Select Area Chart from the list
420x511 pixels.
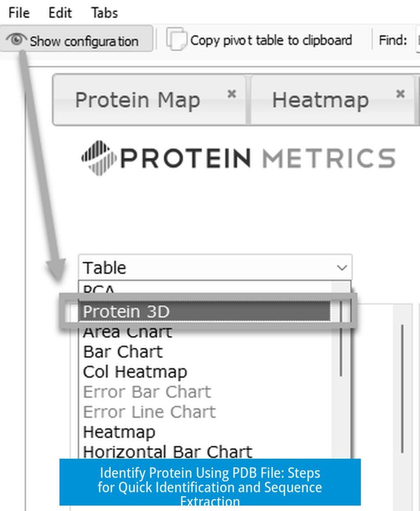click(127, 331)
